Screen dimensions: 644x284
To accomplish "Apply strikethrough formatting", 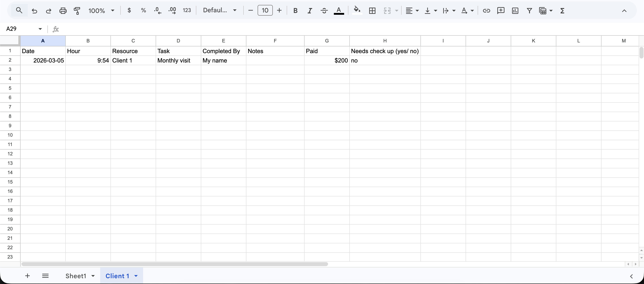I will click(x=324, y=10).
